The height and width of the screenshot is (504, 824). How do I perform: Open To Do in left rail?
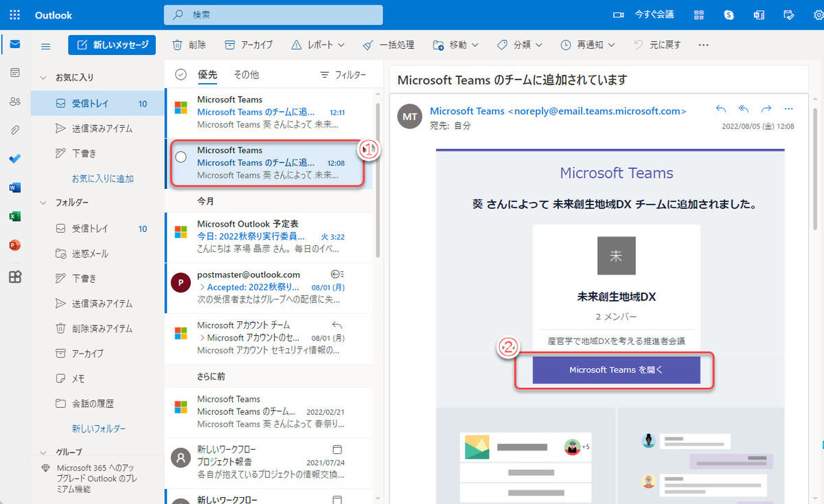pyautogui.click(x=15, y=159)
